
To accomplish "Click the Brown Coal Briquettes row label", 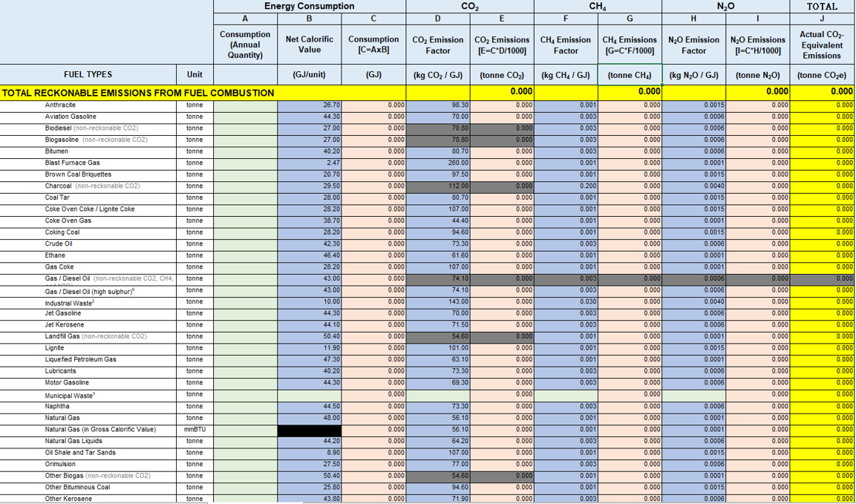I will pos(78,174).
